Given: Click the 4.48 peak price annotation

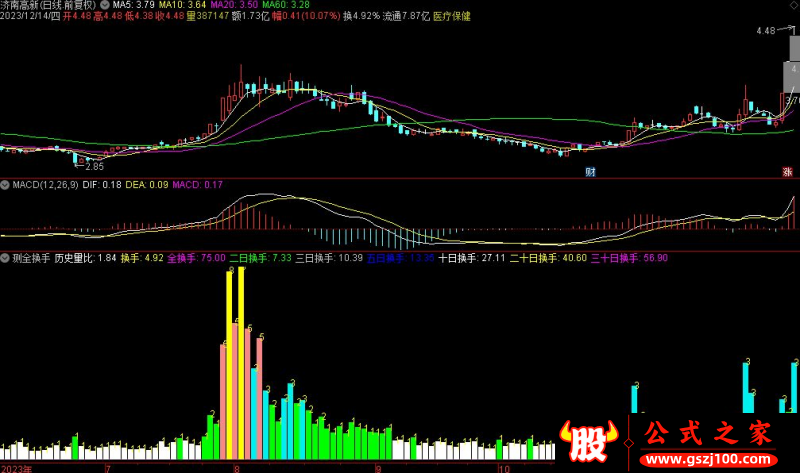Looking at the screenshot, I should click(766, 31).
